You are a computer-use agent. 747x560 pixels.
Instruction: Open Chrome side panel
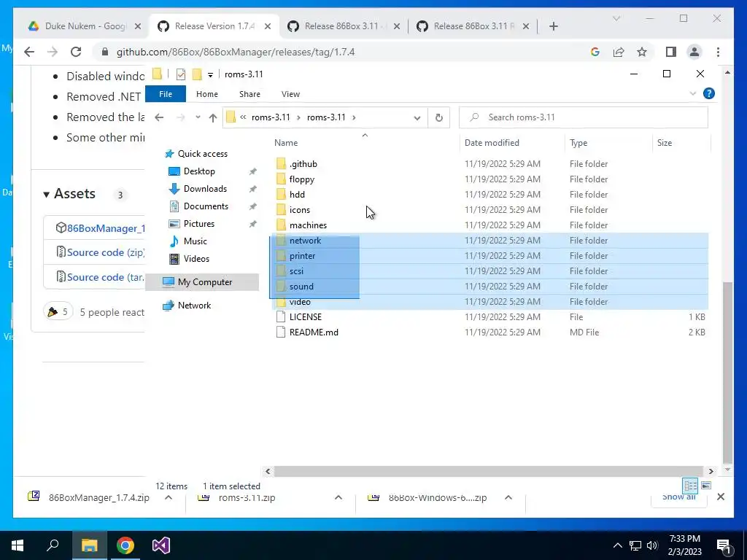pos(671,52)
